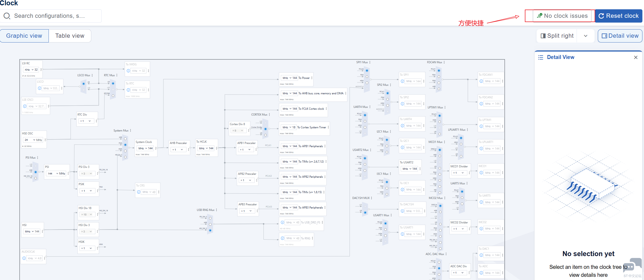The height and width of the screenshot is (280, 644).
Task: Select HSI_DIV_18 input in PSI Mux
Action: [x=36, y=178]
